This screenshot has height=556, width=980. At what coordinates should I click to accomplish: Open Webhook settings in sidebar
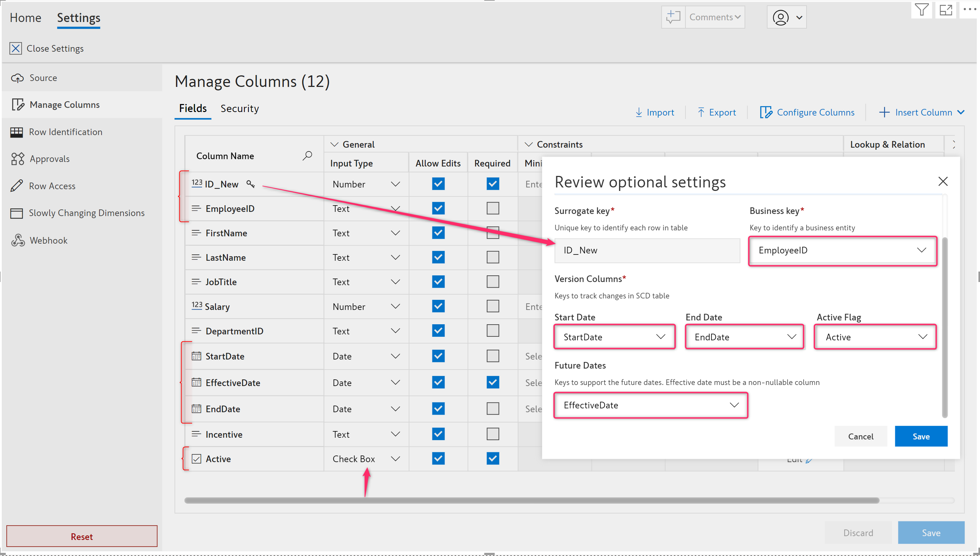coord(49,240)
